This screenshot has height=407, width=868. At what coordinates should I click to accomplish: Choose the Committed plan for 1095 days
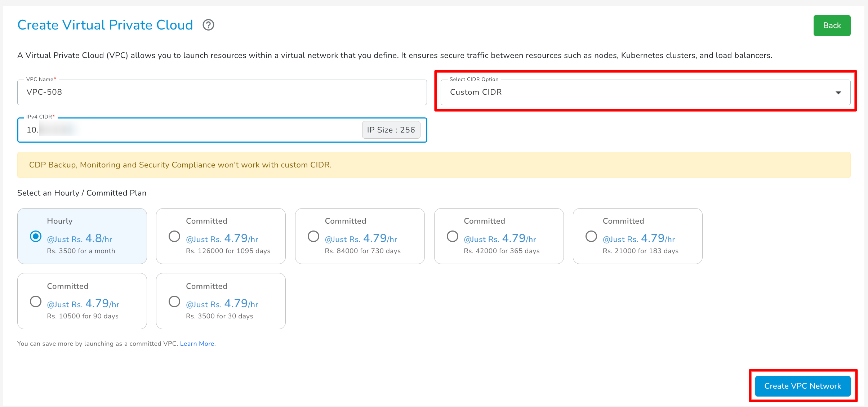pyautogui.click(x=174, y=236)
